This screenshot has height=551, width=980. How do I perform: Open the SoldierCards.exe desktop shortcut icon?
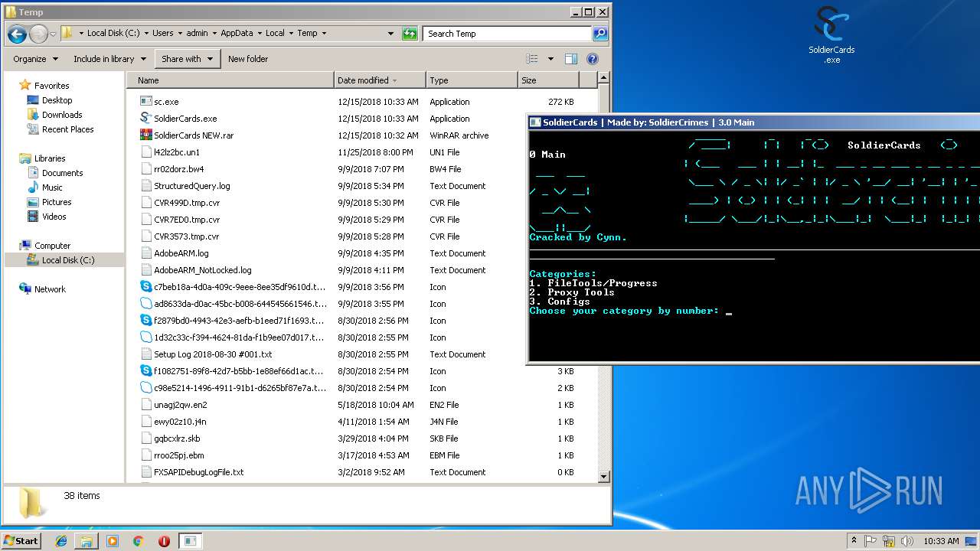[x=831, y=34]
